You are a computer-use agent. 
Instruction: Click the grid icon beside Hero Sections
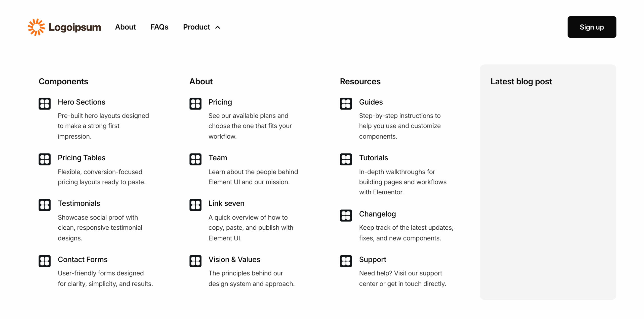tap(45, 103)
